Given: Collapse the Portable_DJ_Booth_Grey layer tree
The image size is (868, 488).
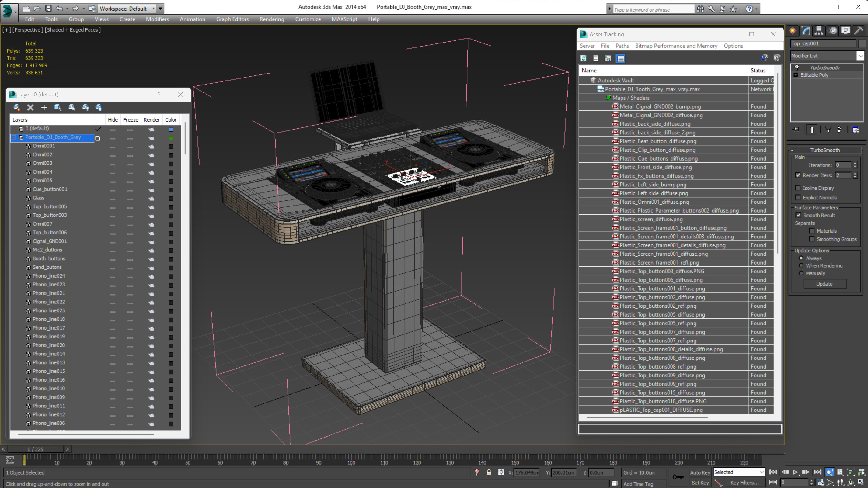Looking at the screenshot, I should click(x=14, y=137).
